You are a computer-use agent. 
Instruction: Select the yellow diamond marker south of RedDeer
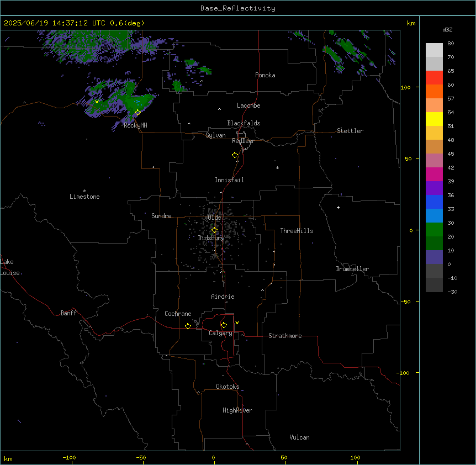[235, 155]
